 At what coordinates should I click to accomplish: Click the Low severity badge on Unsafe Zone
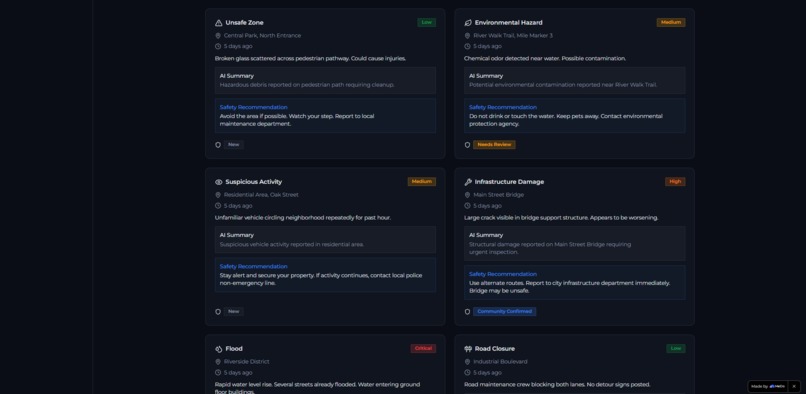[x=427, y=23]
